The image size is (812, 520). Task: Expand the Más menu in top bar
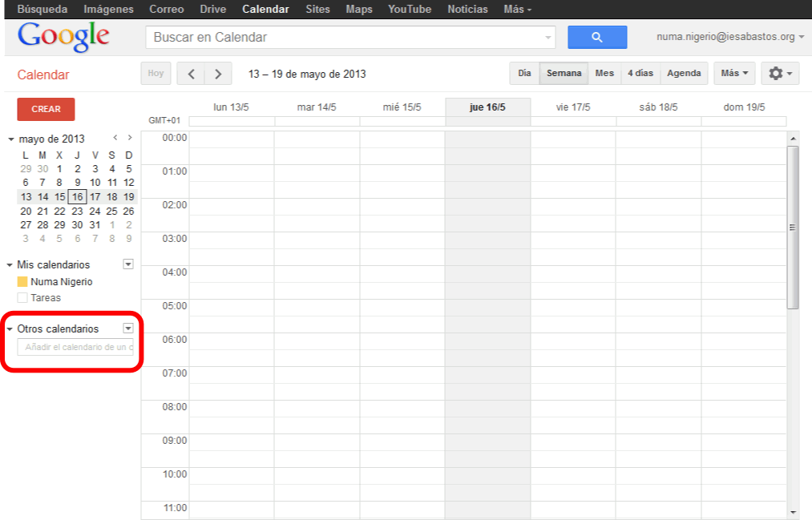coord(517,10)
